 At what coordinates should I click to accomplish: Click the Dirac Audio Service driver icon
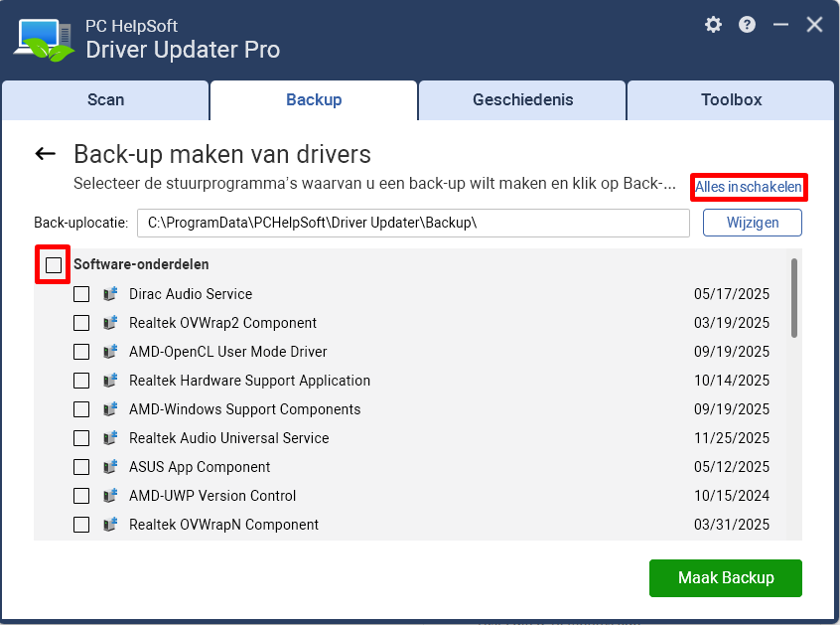pyautogui.click(x=110, y=294)
